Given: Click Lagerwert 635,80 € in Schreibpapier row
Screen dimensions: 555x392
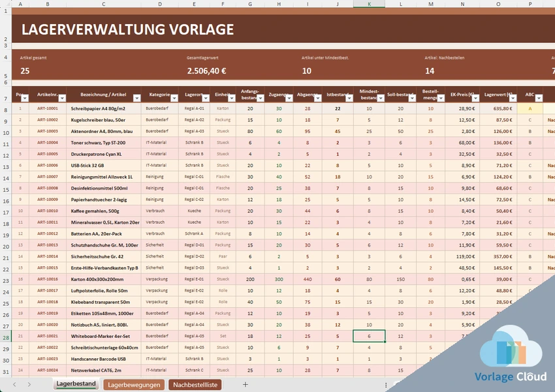Looking at the screenshot, I should [498, 108].
